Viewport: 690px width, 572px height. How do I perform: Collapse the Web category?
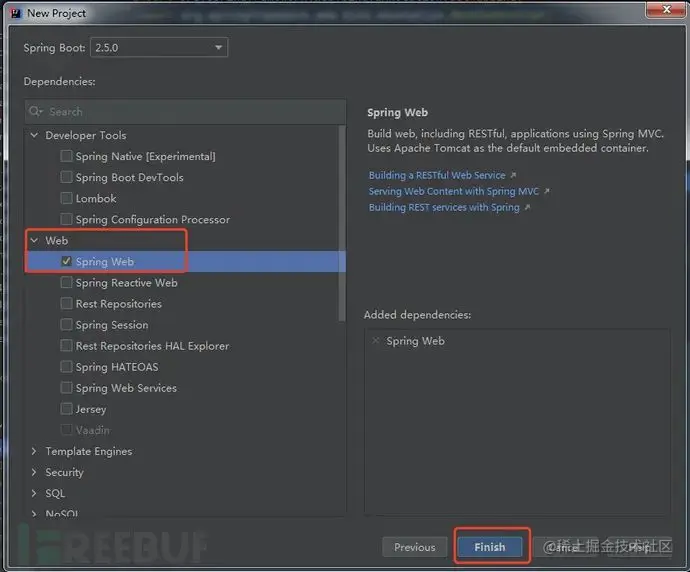click(34, 240)
